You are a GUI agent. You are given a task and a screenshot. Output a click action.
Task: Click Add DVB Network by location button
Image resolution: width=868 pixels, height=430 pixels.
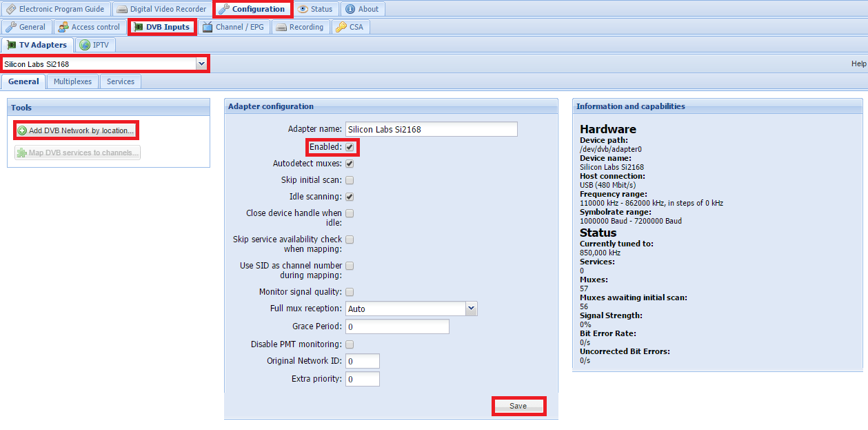76,130
